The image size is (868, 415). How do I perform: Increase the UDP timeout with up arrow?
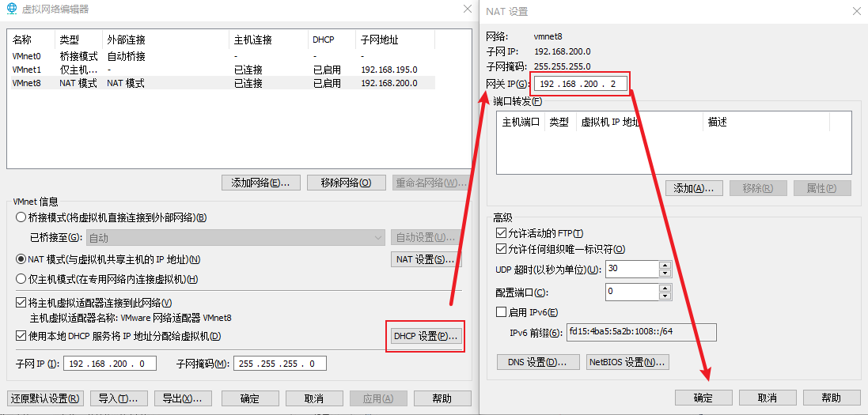coord(665,266)
